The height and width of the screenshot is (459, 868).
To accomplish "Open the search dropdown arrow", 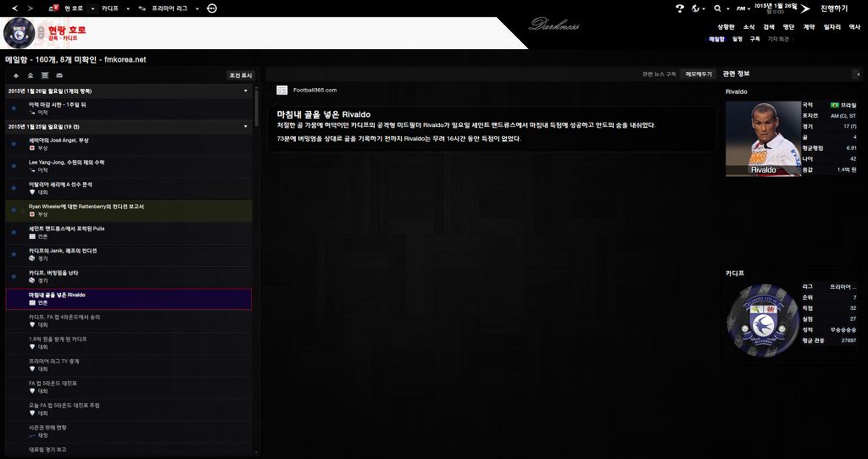I will pyautogui.click(x=726, y=8).
